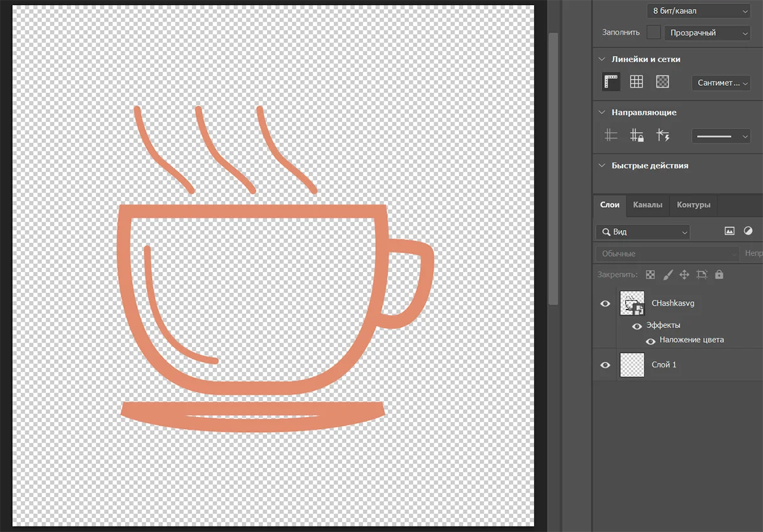Open the Обычные blend mode dropdown
The image size is (763, 532).
click(x=667, y=254)
